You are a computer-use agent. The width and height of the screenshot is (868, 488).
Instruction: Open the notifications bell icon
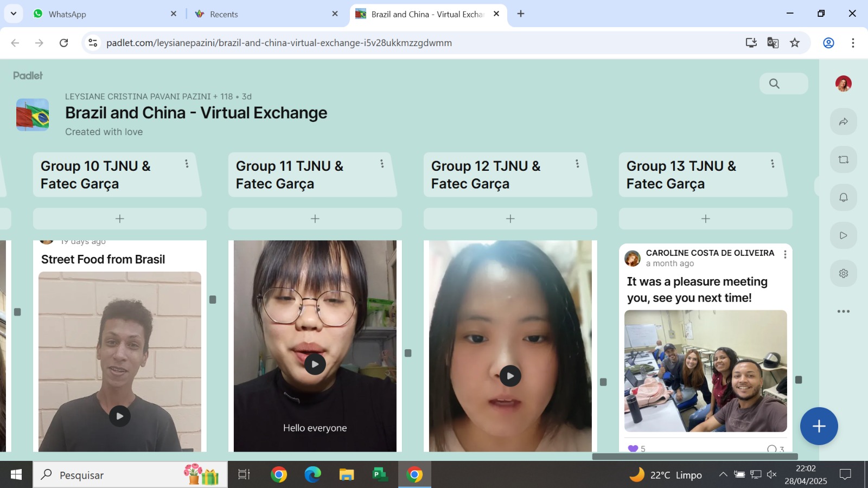tap(843, 198)
